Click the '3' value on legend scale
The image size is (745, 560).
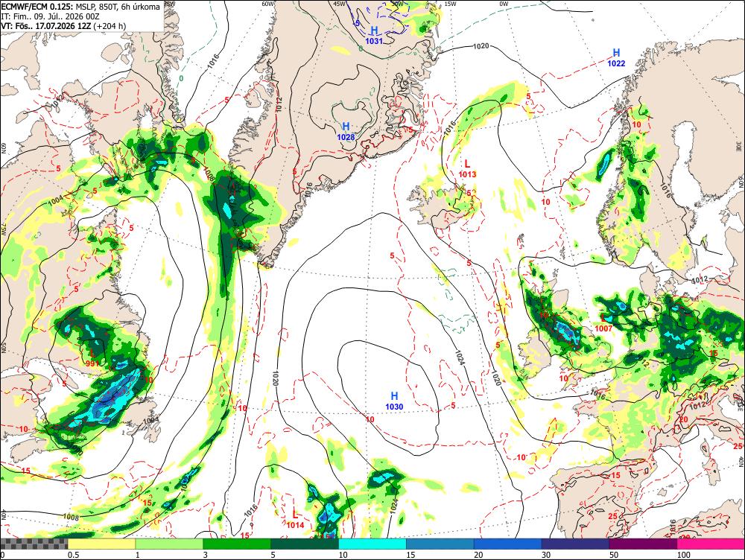206,555
